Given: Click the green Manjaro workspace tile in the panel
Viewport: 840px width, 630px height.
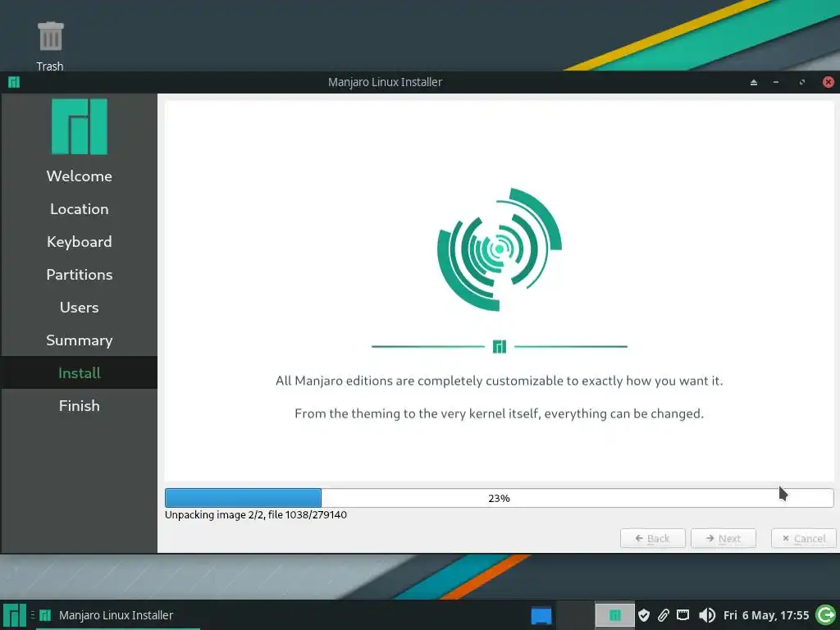Looking at the screenshot, I should pyautogui.click(x=614, y=615).
